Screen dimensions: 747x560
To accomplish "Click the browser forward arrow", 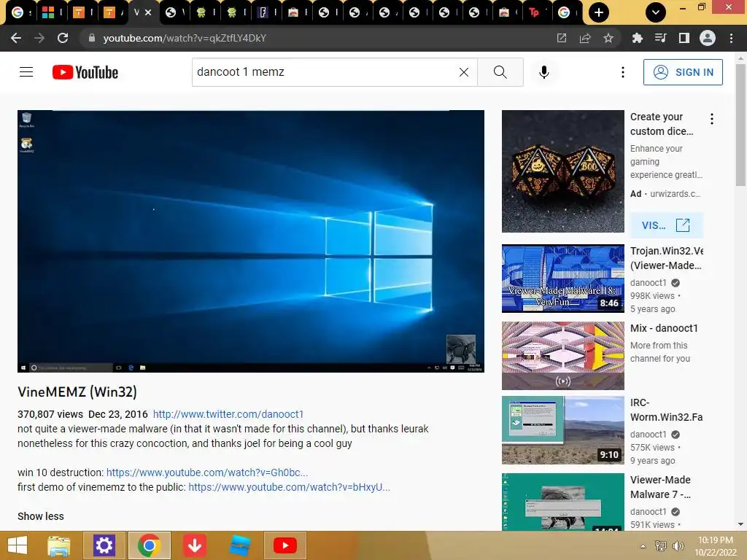I will click(x=39, y=38).
